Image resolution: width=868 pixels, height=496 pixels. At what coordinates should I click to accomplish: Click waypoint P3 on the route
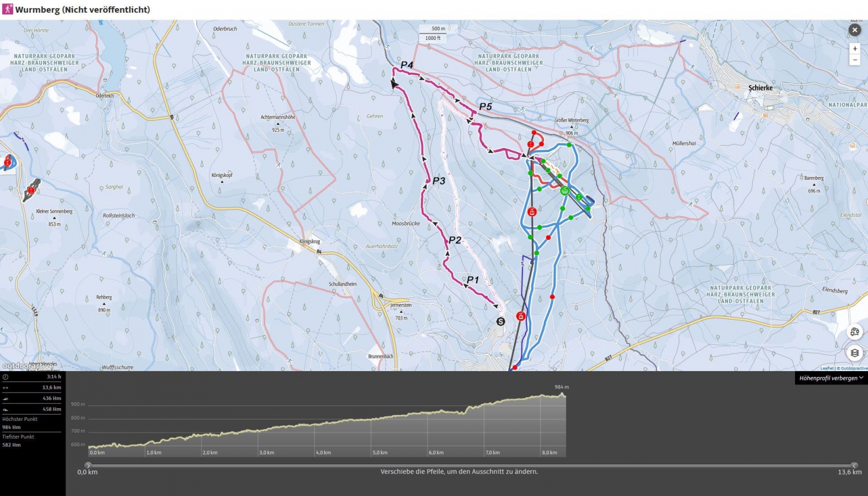tap(439, 181)
